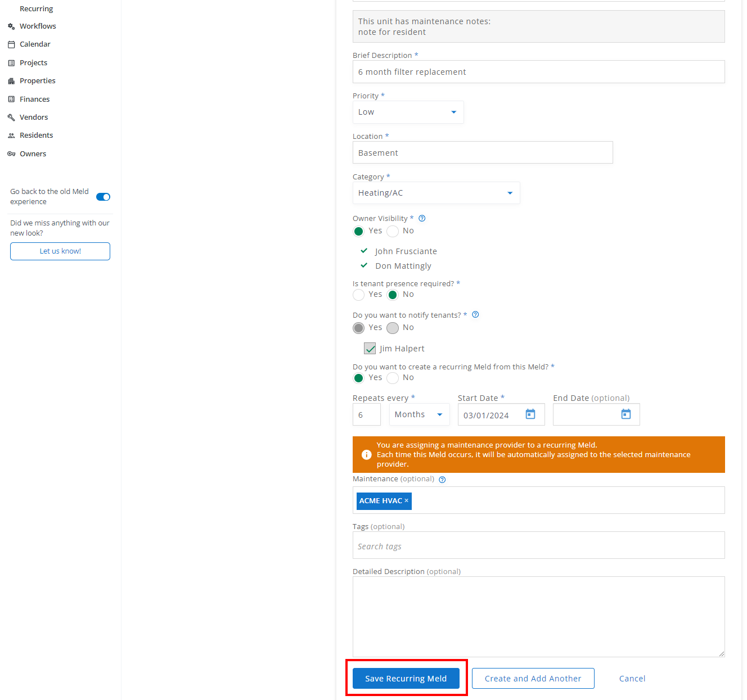Open the End Date calendar picker icon

pos(625,414)
